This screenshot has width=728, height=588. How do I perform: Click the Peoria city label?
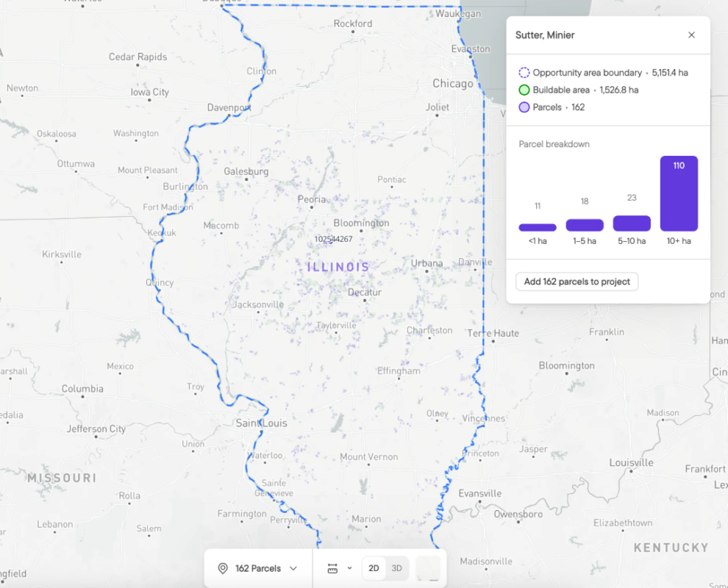(x=312, y=200)
